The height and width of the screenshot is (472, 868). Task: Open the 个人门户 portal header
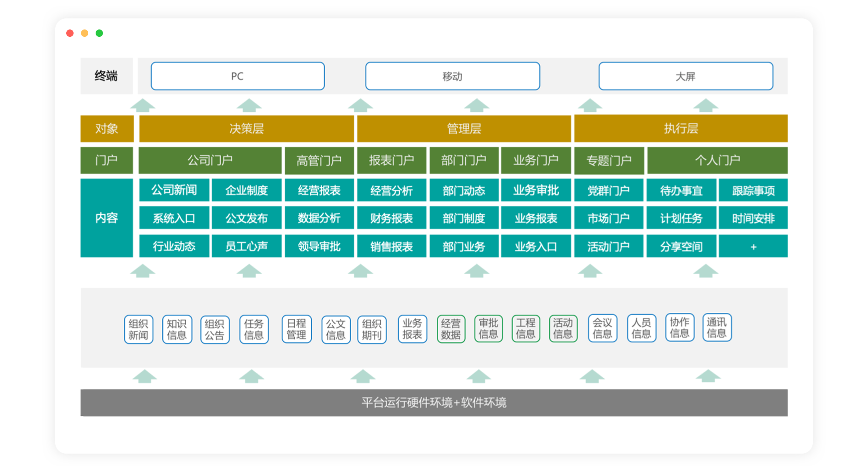(x=717, y=160)
